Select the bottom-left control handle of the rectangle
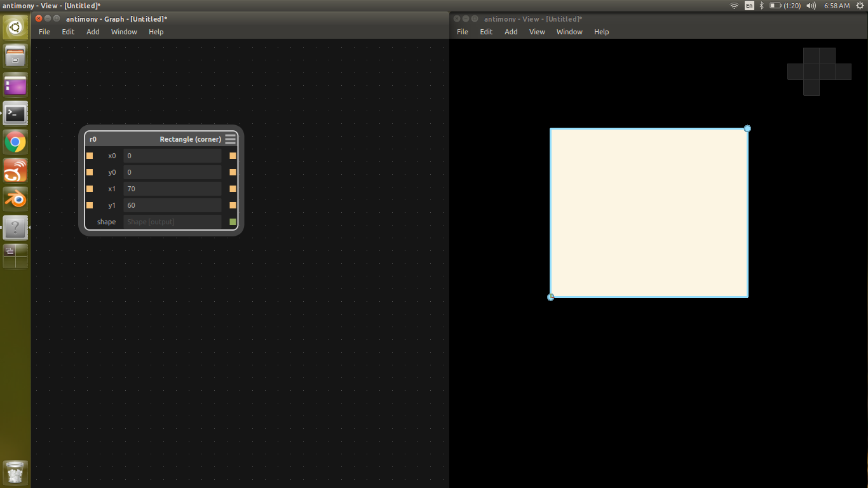The height and width of the screenshot is (488, 868). tap(550, 296)
